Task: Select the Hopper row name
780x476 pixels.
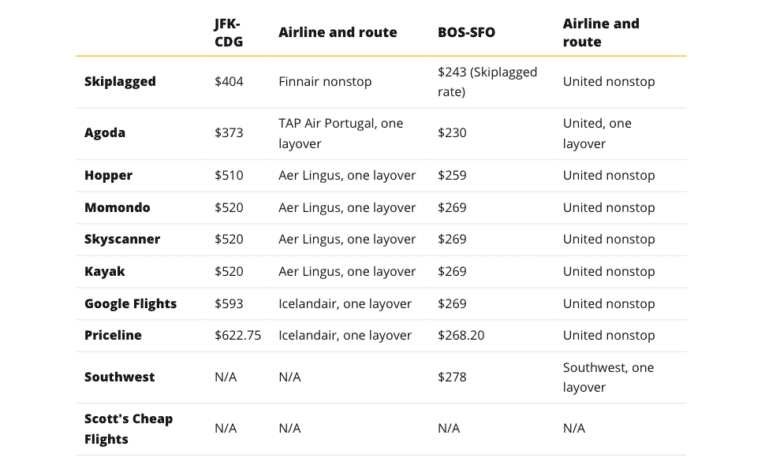Action: [109, 176]
